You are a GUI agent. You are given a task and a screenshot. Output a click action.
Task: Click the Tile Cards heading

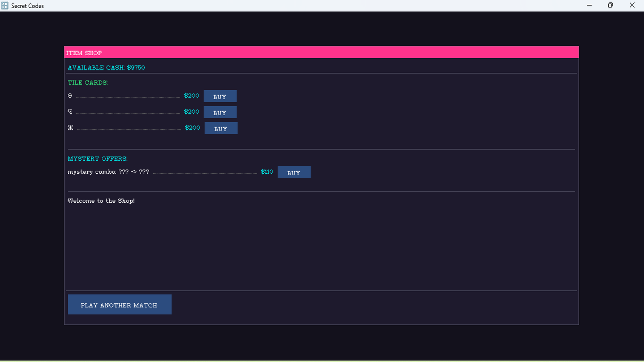click(88, 82)
